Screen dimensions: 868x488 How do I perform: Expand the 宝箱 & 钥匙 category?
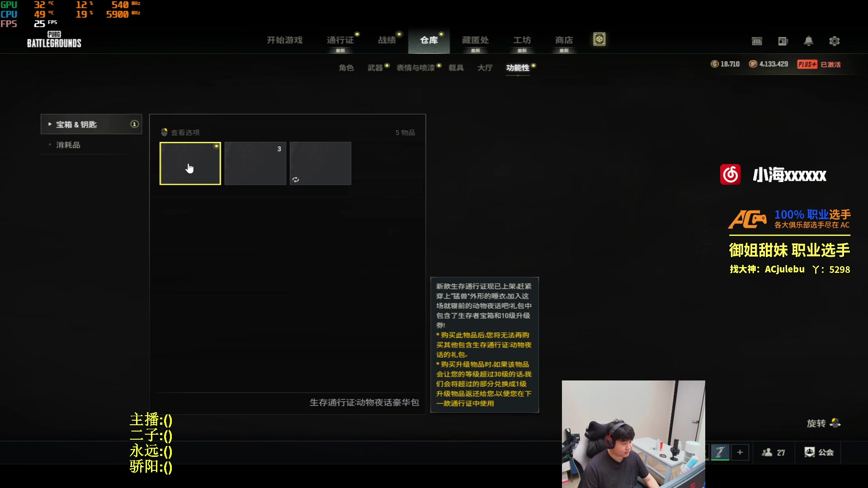tap(91, 124)
